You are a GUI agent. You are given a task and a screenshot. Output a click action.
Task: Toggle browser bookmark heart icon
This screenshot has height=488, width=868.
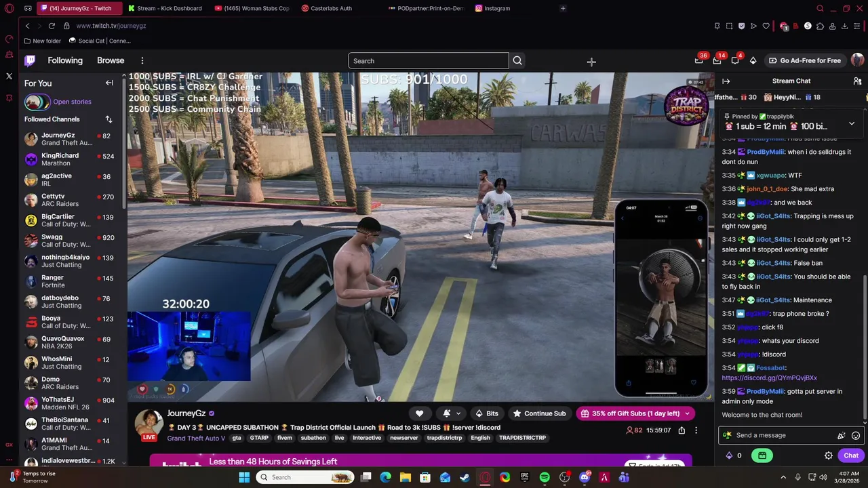click(x=766, y=26)
